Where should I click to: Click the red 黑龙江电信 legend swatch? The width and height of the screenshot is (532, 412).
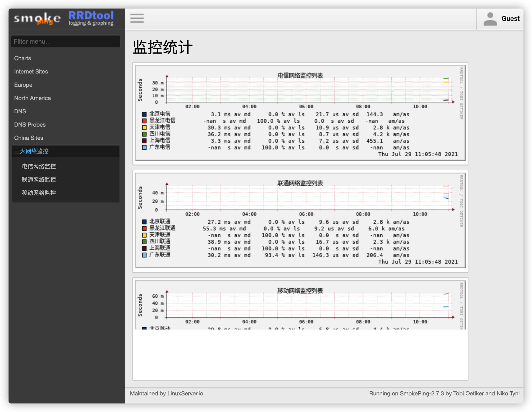tap(144, 121)
